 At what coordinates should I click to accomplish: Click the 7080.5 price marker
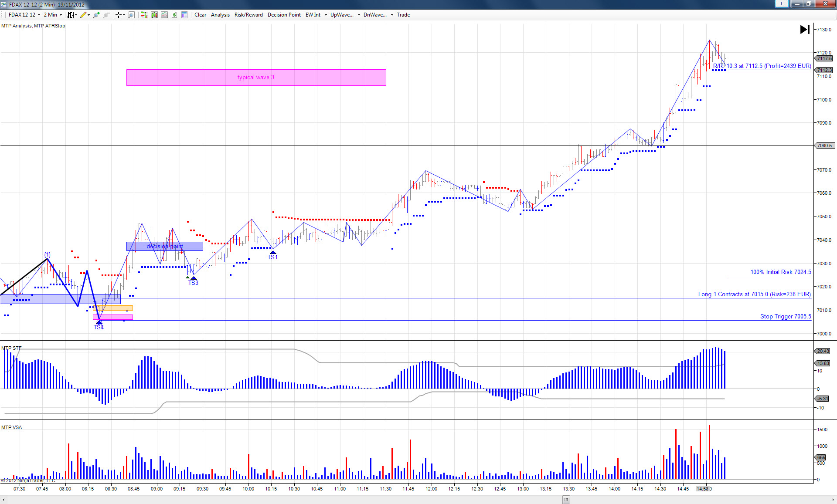[x=824, y=145]
